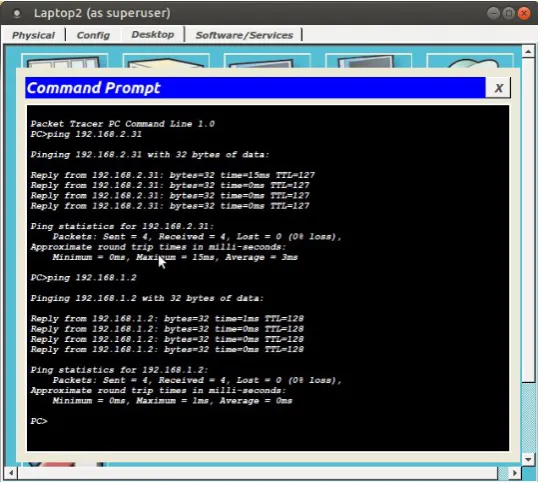The image size is (543, 484).
Task: Select the Desktop tab
Action: click(x=153, y=35)
